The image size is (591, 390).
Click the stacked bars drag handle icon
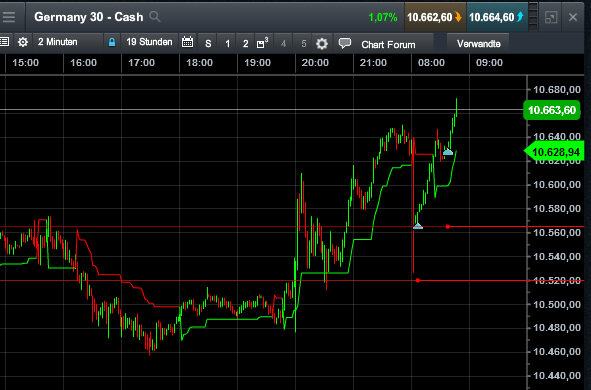[x=533, y=17]
